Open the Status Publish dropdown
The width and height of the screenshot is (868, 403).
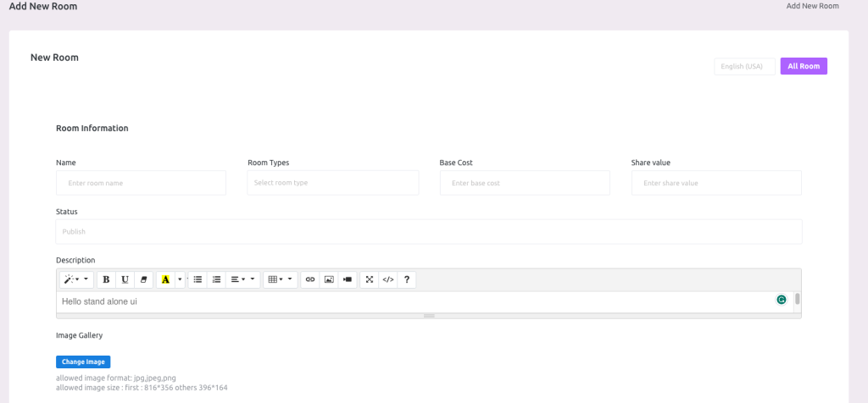click(x=429, y=232)
